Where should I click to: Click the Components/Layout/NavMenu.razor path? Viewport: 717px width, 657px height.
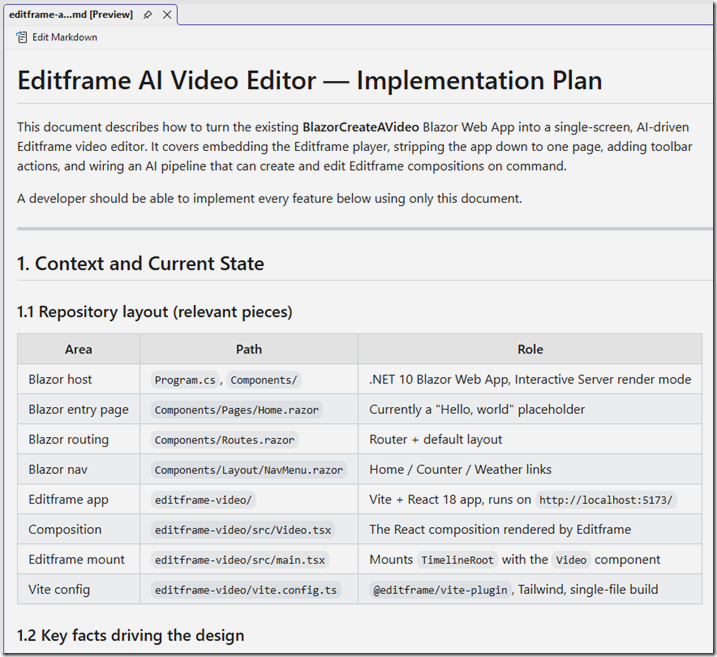tap(249, 470)
